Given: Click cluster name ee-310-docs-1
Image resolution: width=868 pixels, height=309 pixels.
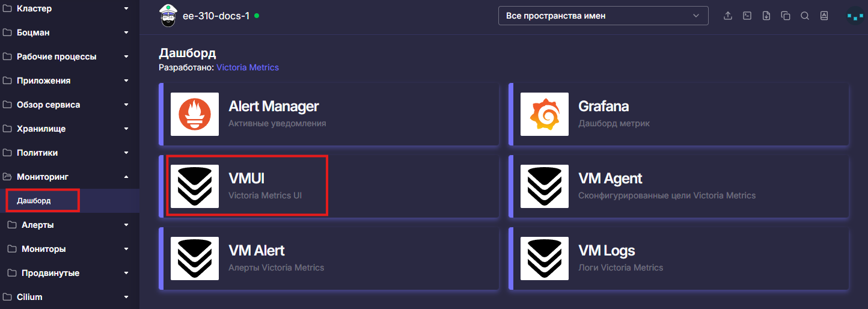Looking at the screenshot, I should (216, 16).
